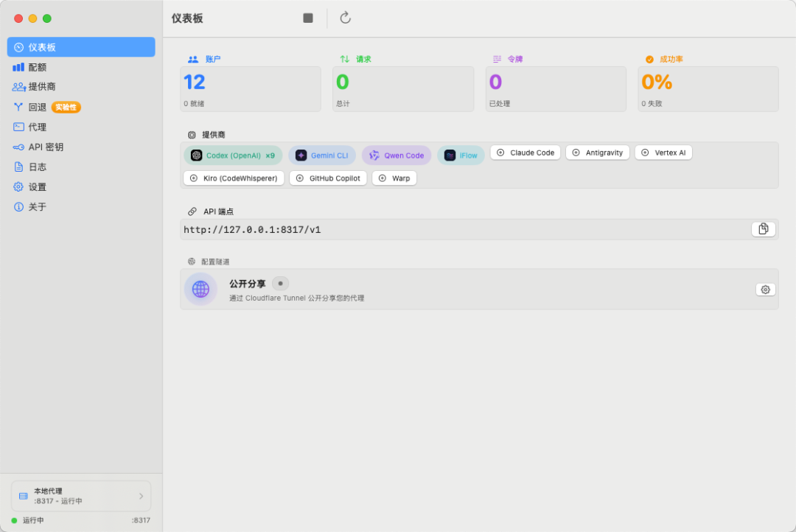Enable the Claude Code provider chip
The height and width of the screenshot is (532, 796).
[x=525, y=153]
